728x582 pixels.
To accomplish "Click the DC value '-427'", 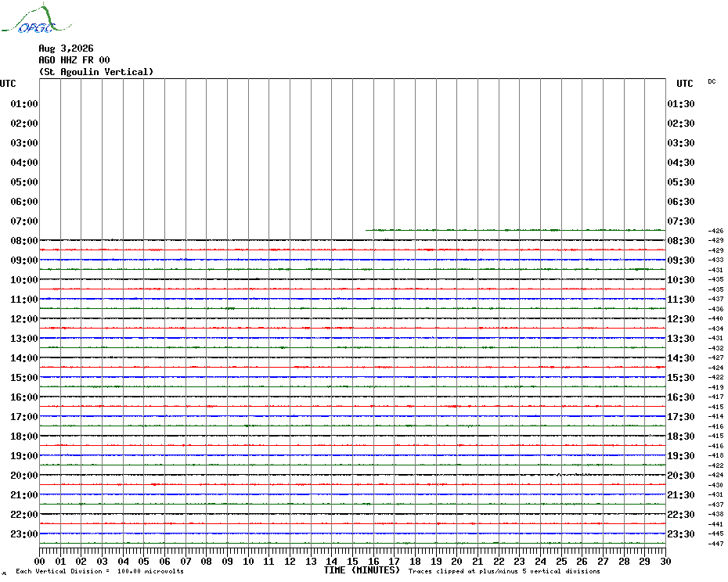I will (715, 357).
